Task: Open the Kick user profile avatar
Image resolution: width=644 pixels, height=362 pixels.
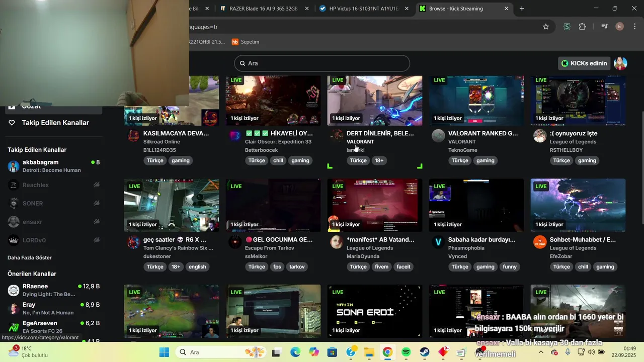Action: coord(620,63)
